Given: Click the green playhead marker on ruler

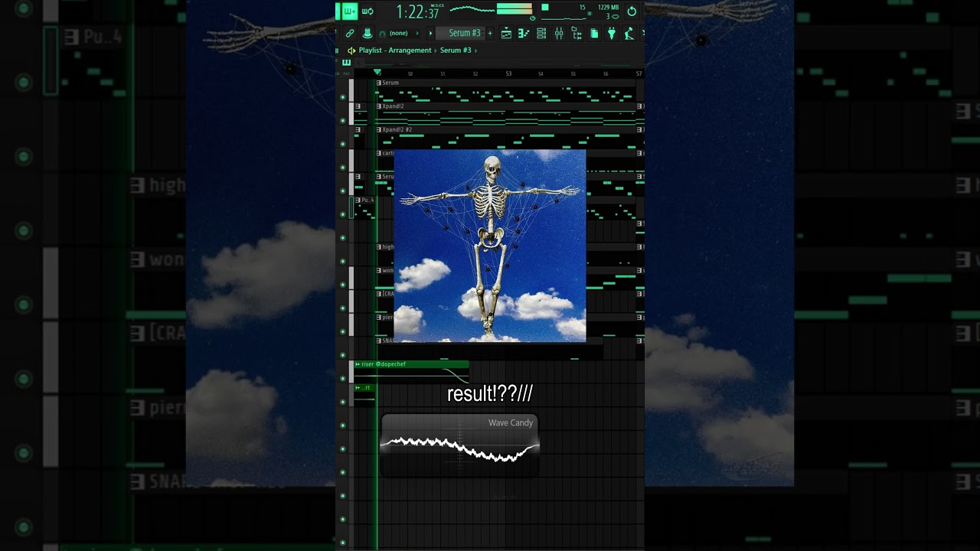Looking at the screenshot, I should coord(377,72).
